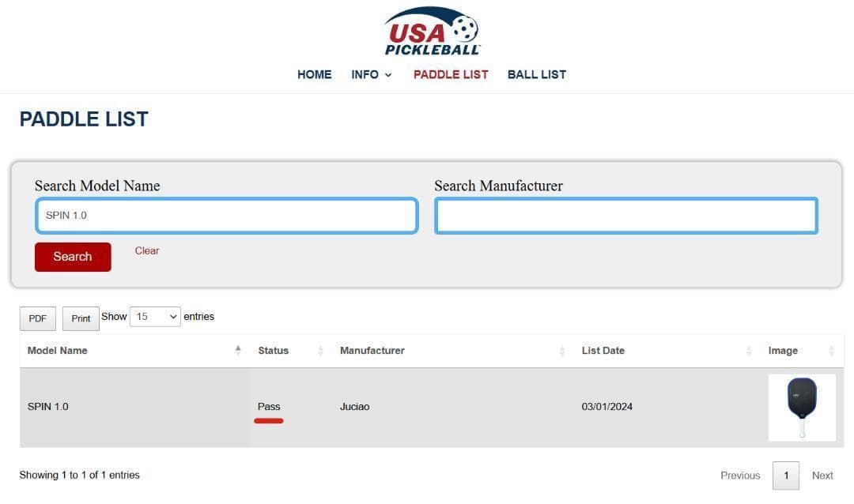
Task: Select the SPIN 1.0 model cell
Action: 135,407
